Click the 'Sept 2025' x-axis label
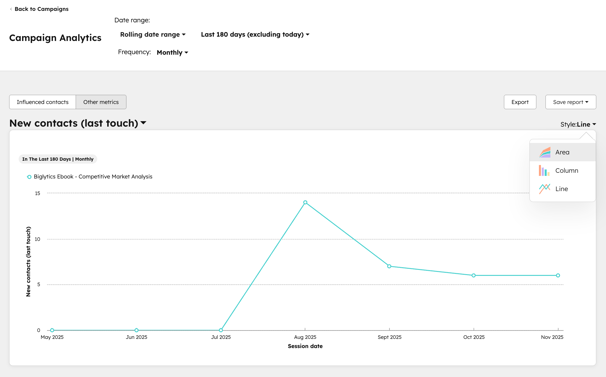The height and width of the screenshot is (377, 606). [x=389, y=337]
